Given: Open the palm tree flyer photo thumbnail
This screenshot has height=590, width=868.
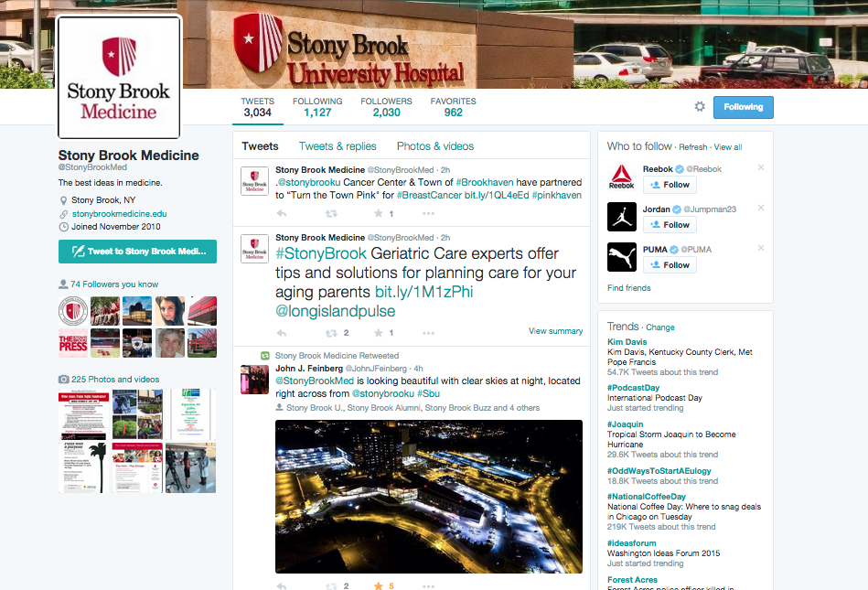Looking at the screenshot, I should tap(83, 467).
